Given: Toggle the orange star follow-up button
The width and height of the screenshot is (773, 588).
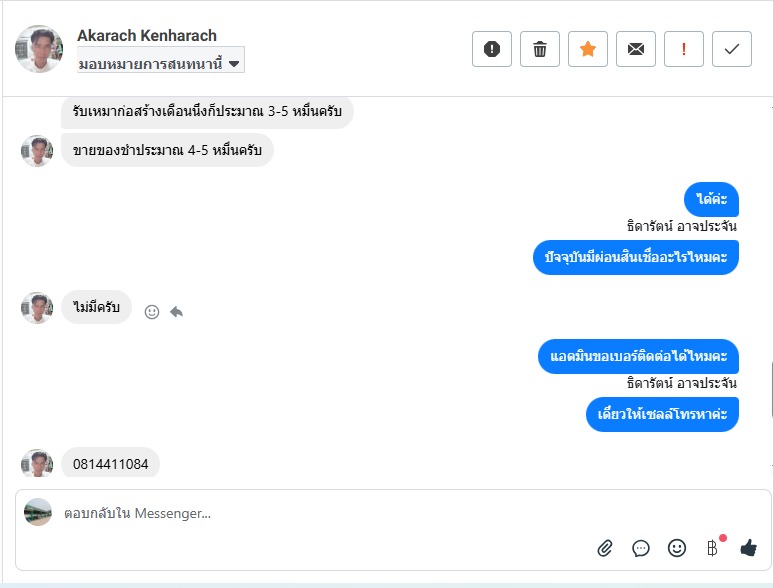Looking at the screenshot, I should [588, 49].
